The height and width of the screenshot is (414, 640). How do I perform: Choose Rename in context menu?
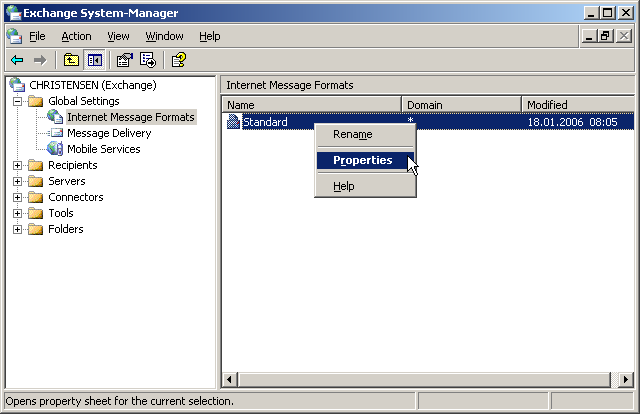365,134
